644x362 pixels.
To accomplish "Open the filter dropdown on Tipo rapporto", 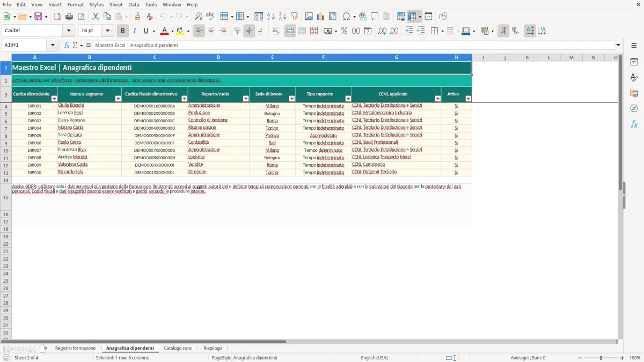I will (x=348, y=99).
